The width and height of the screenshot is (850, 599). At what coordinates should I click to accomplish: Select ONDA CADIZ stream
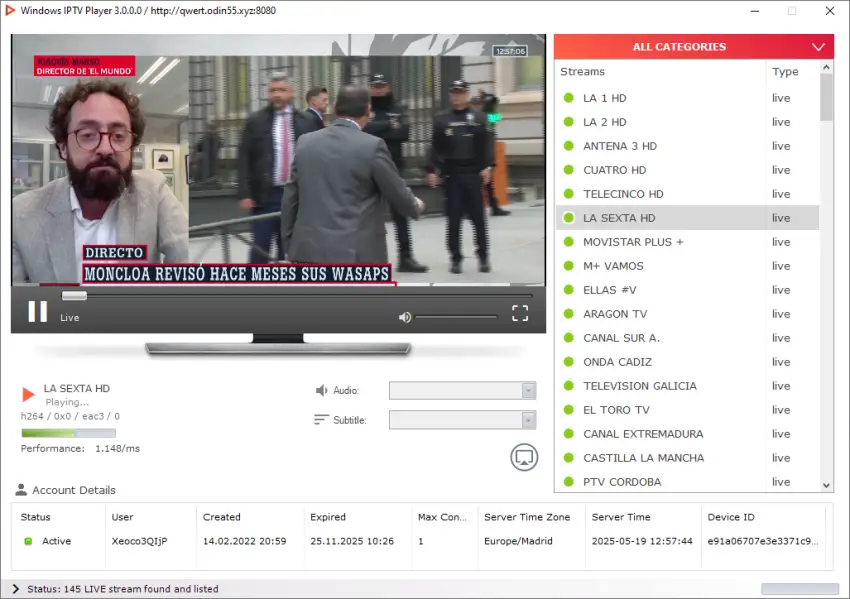click(687, 362)
